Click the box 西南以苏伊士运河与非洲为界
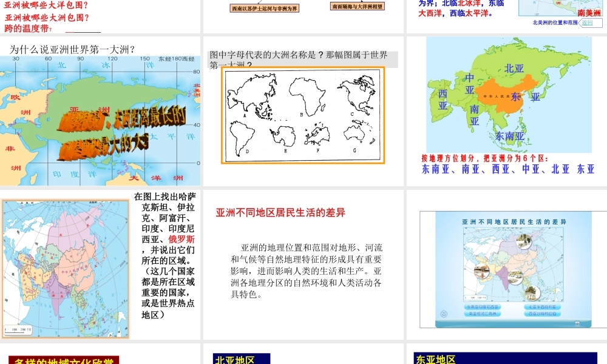This screenshot has width=607, height=364. coord(265,8)
